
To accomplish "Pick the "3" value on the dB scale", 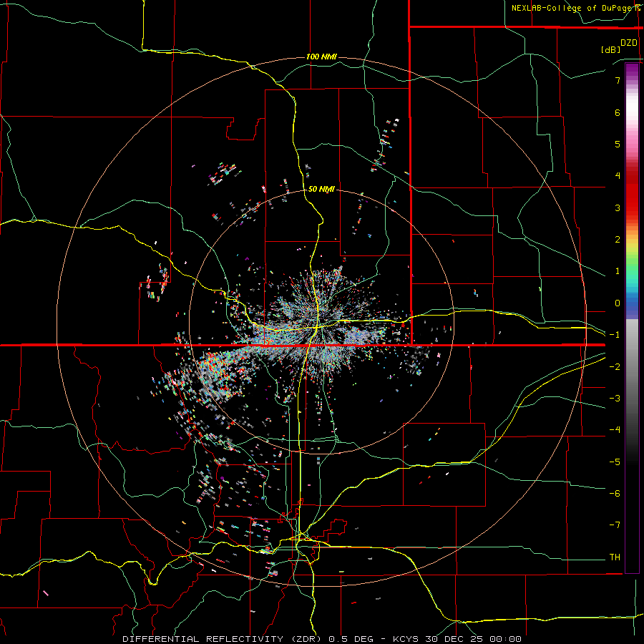I will [x=618, y=208].
